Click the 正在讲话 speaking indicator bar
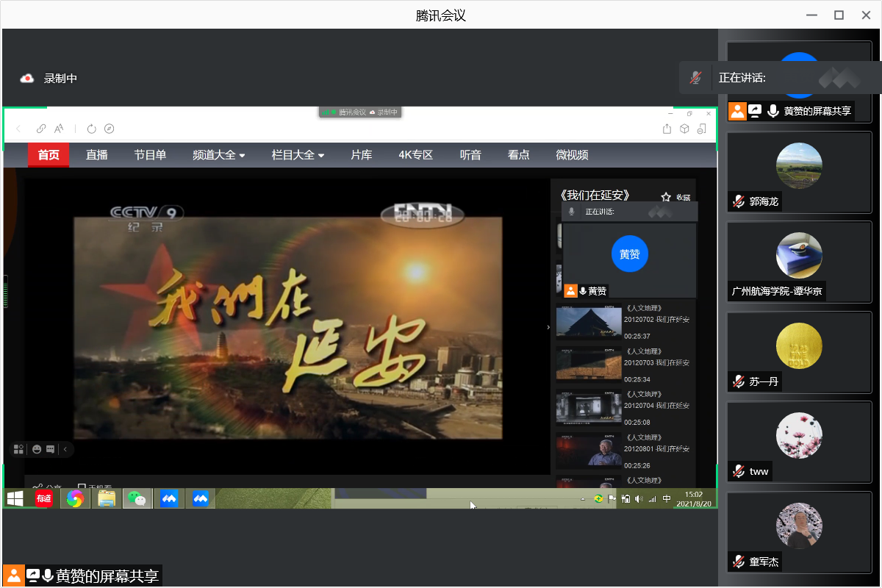 780,77
